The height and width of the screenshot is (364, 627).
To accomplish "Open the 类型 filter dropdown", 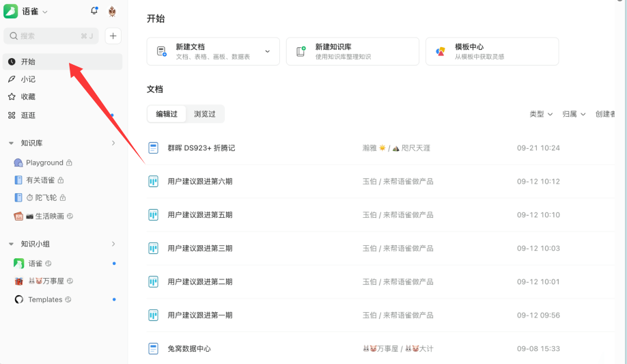I will coord(541,114).
